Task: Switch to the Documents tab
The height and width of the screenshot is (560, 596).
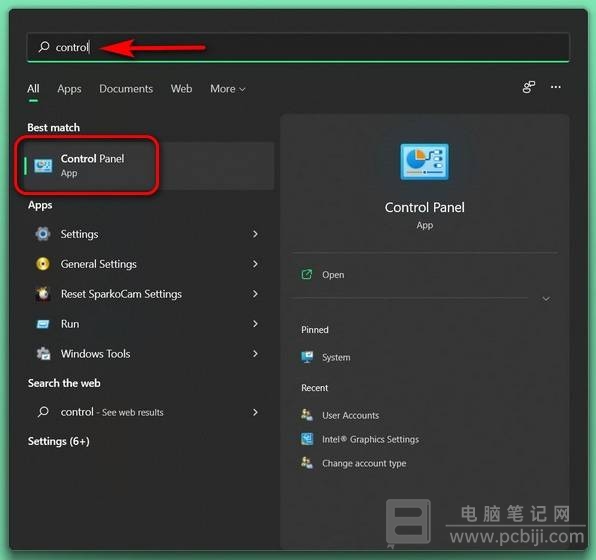Action: pos(126,89)
